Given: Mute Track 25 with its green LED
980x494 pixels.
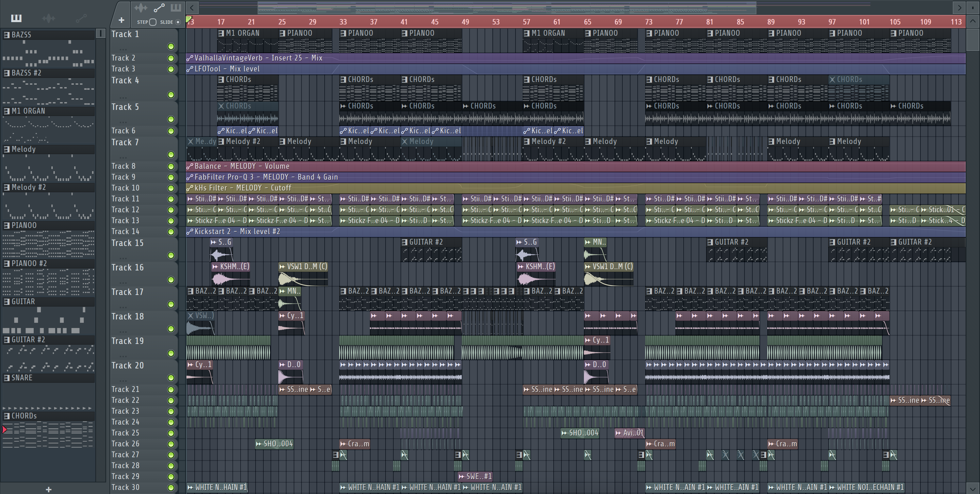Looking at the screenshot, I should point(171,433).
